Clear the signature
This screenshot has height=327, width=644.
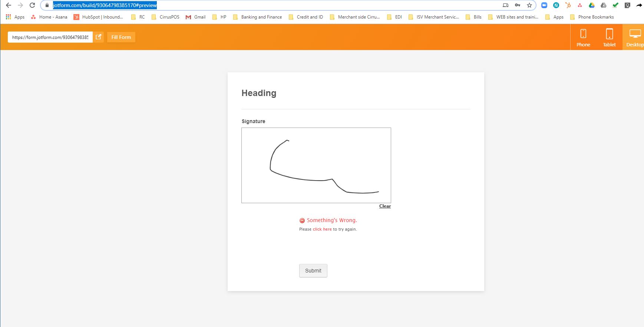[385, 206]
